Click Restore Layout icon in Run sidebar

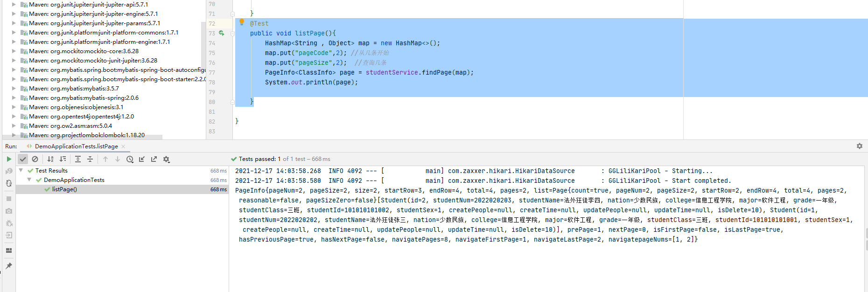pyautogui.click(x=9, y=250)
